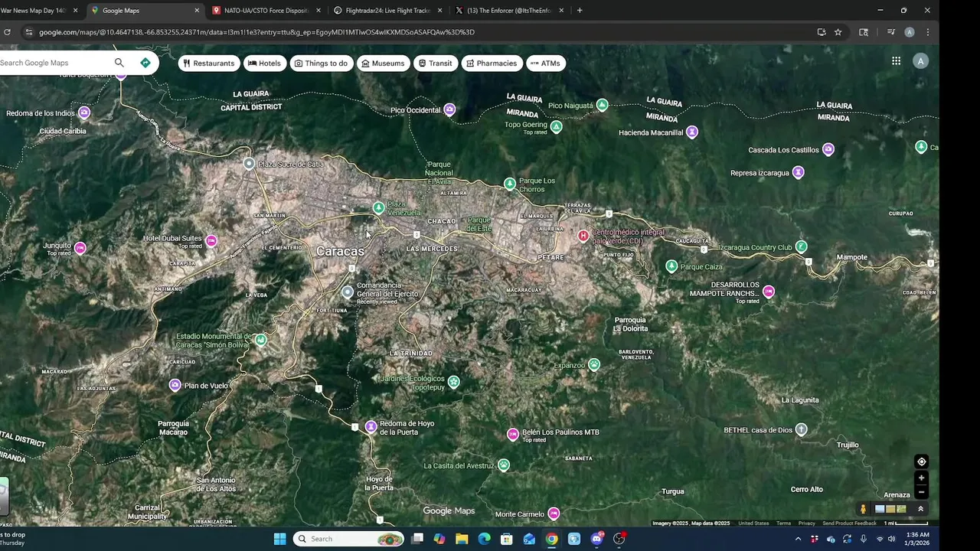This screenshot has width=980, height=551.
Task: Select the Museums chip
Action: [383, 63]
